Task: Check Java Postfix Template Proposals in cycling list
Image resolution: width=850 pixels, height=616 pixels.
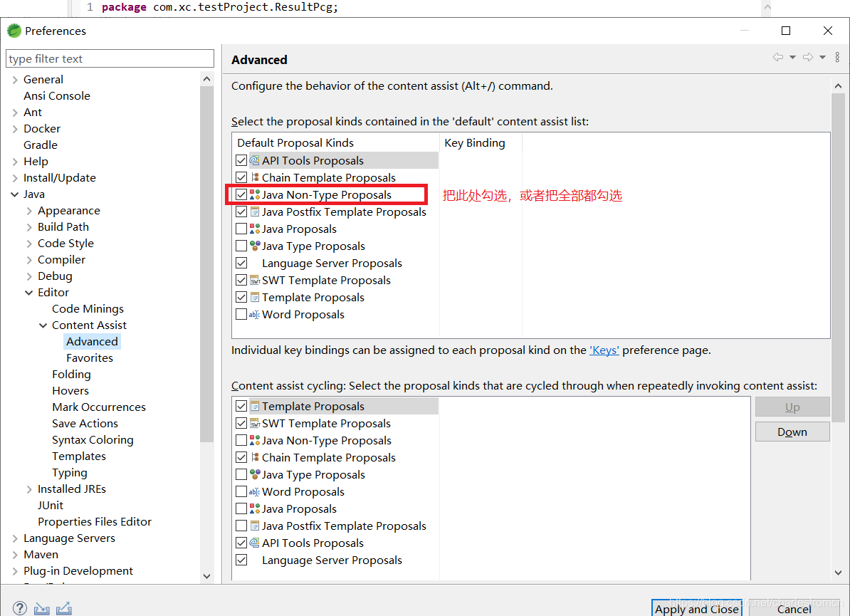Action: tap(241, 526)
